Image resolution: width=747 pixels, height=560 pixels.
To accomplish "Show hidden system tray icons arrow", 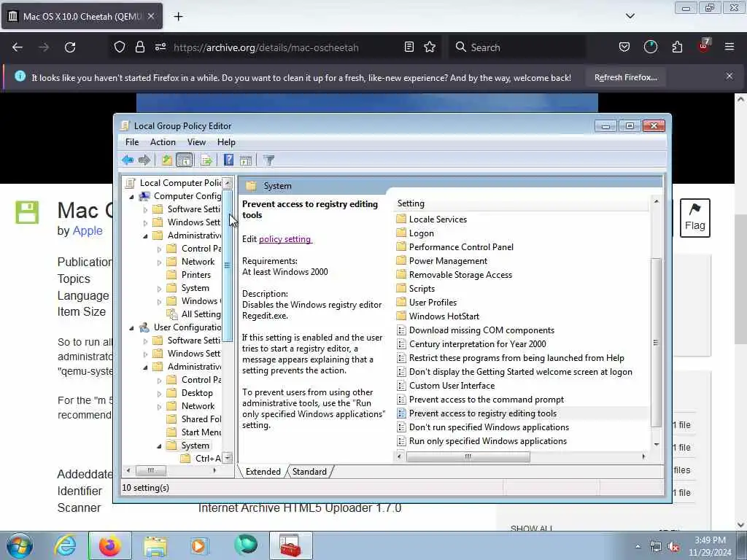I will point(638,546).
